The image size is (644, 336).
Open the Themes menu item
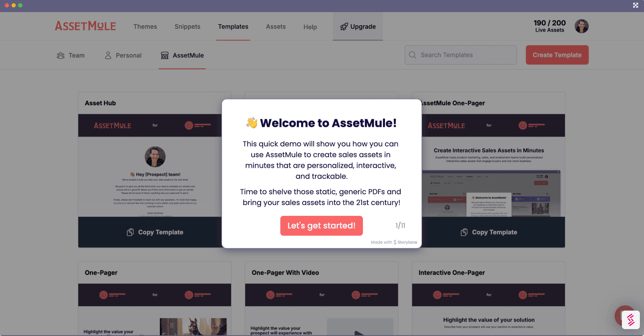tap(145, 27)
